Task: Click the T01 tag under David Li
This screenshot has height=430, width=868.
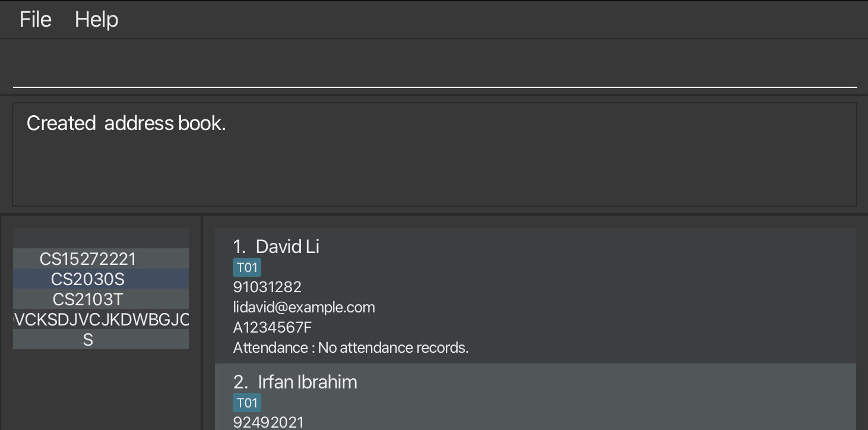Action: coord(247,268)
